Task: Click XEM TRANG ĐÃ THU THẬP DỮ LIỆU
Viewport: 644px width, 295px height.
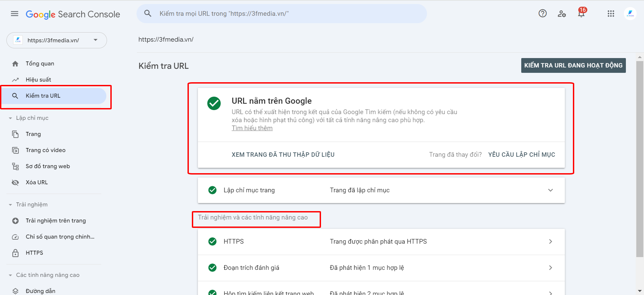Action: coord(283,155)
